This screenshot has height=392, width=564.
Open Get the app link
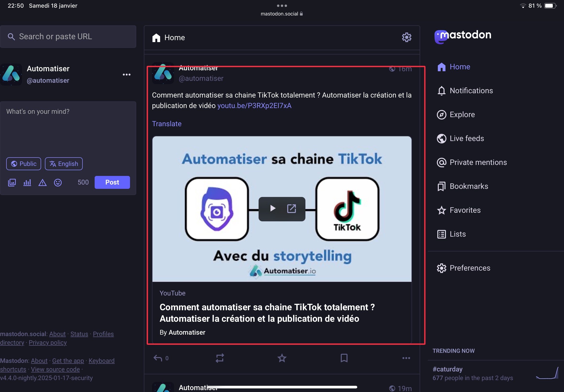[x=68, y=361]
